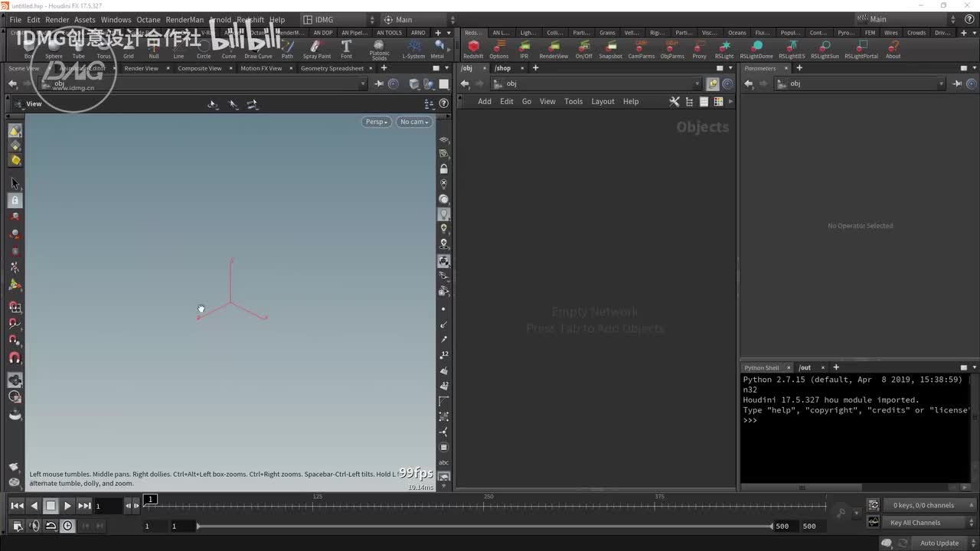Add a Font object from shelf
Screen dimensions: 980x551
coord(346,50)
